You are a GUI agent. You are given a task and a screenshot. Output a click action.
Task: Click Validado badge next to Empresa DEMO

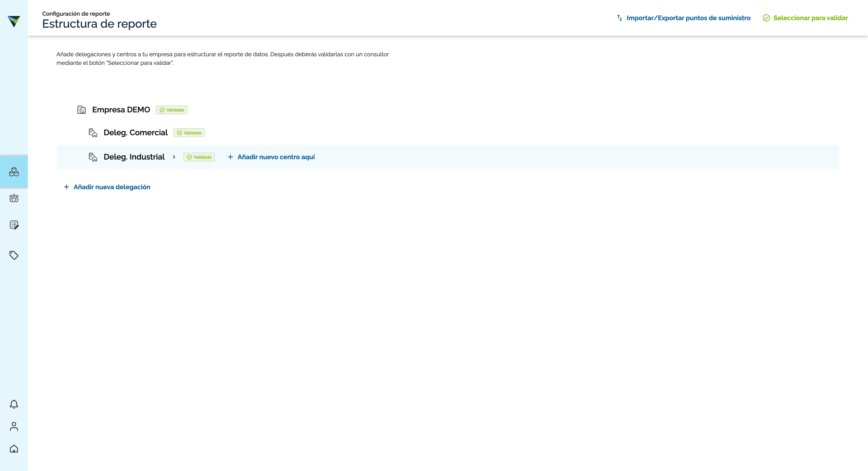(172, 110)
